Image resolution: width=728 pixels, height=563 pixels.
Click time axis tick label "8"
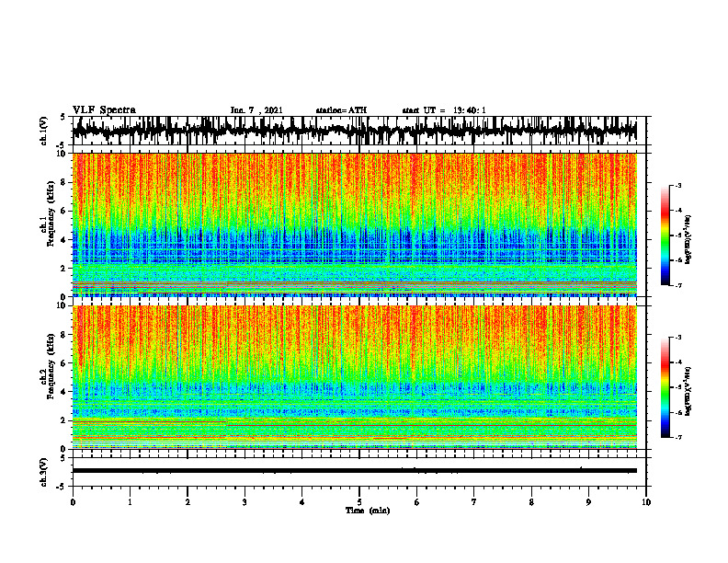click(x=531, y=502)
